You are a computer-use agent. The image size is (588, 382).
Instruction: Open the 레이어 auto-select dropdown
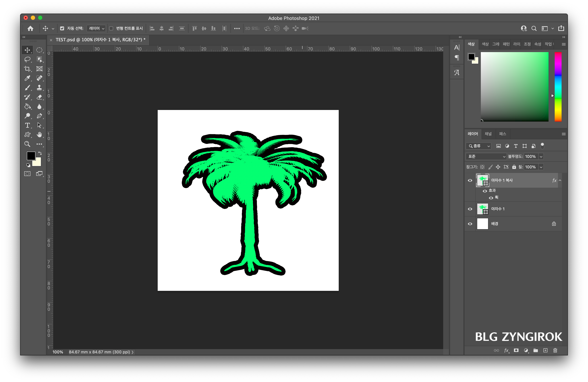tap(96, 28)
